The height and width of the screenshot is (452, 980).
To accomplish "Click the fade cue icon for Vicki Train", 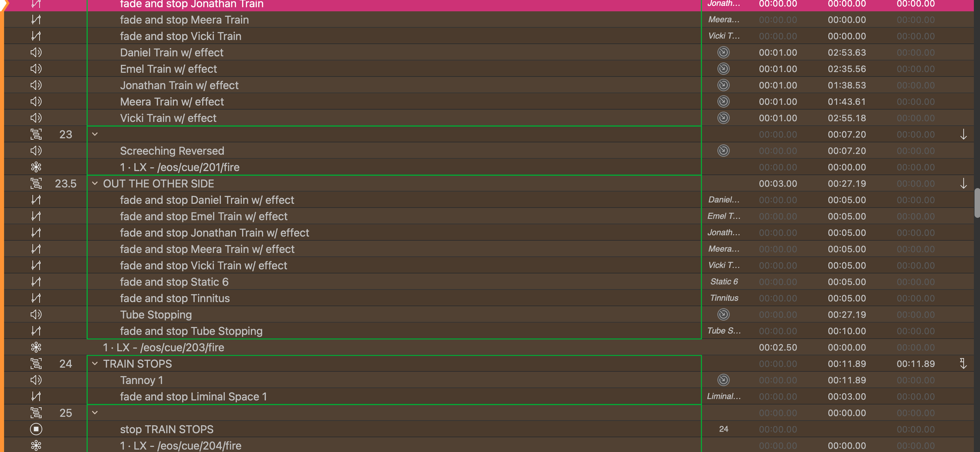I will click(x=36, y=36).
